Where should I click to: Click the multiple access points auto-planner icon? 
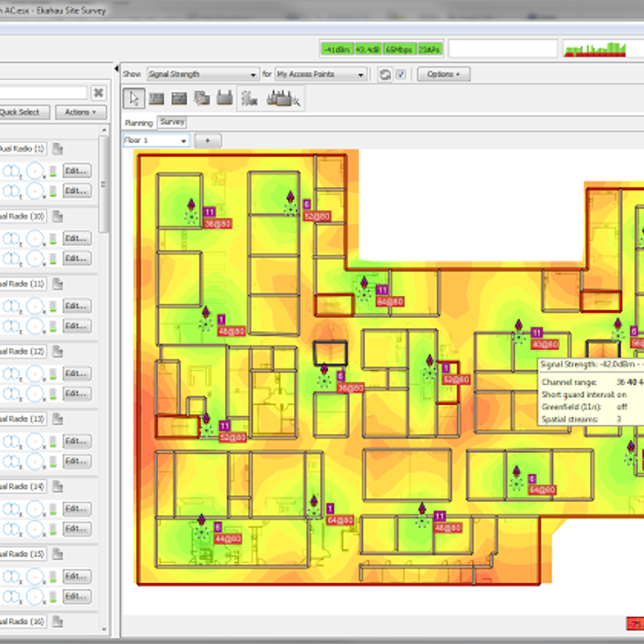tap(283, 99)
